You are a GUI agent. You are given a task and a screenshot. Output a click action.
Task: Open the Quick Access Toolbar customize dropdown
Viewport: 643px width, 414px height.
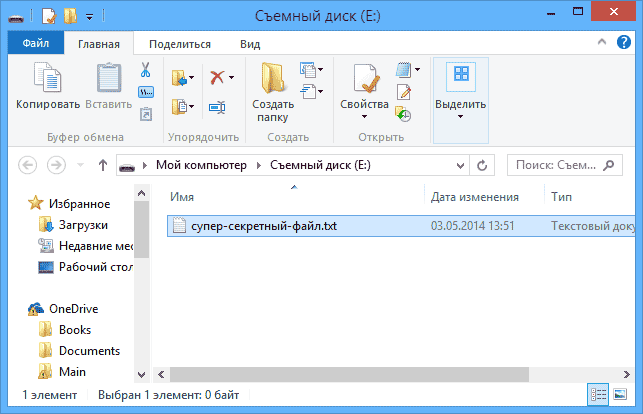tap(89, 17)
